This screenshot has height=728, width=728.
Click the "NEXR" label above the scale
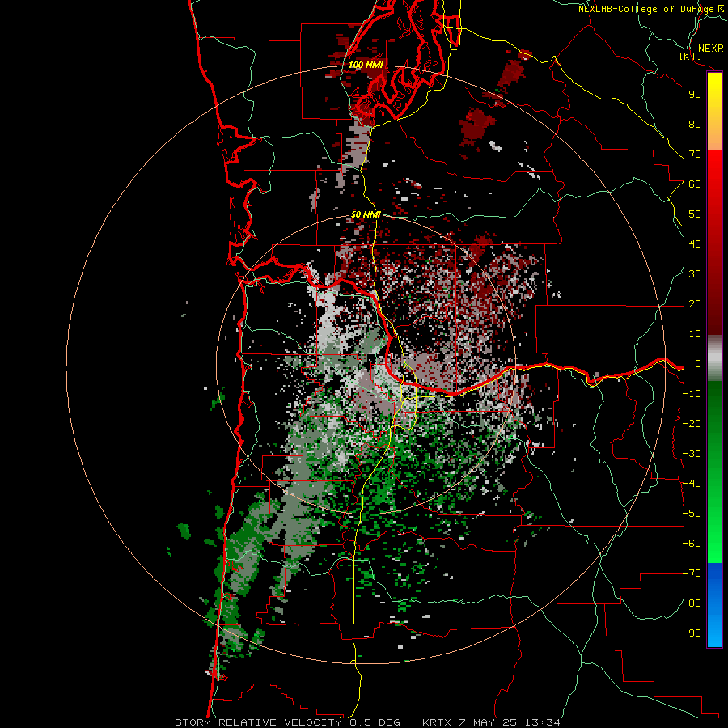(x=710, y=48)
